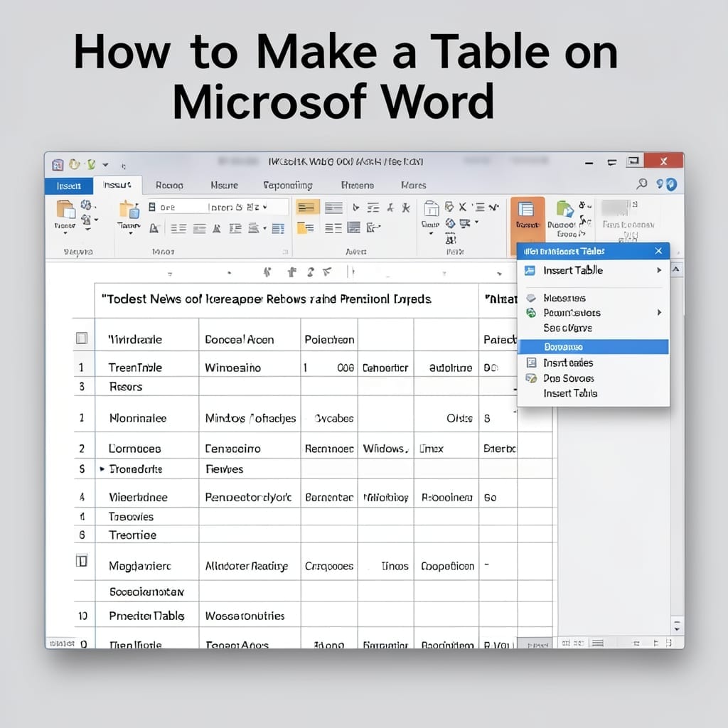Screen dimensions: 728x728
Task: Click the Paste clipboard icon in the ribbon
Action: 65,210
